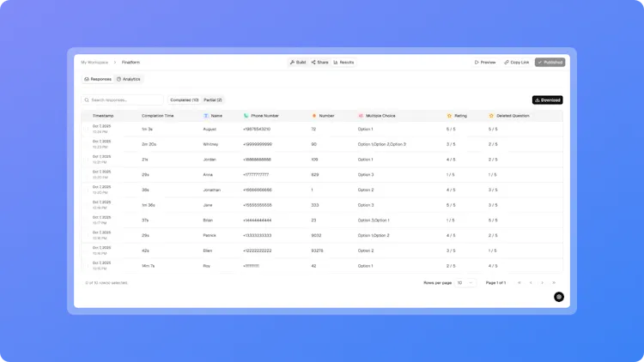Go to the last page

(x=554, y=283)
